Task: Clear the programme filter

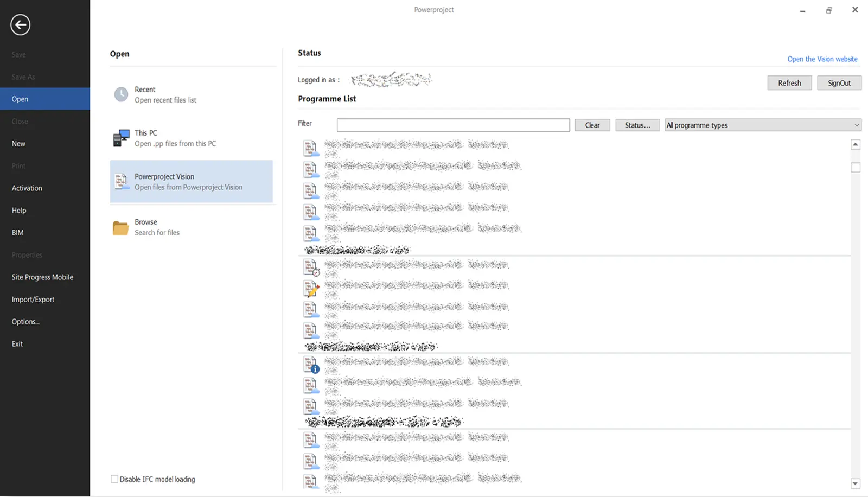Action: point(592,125)
